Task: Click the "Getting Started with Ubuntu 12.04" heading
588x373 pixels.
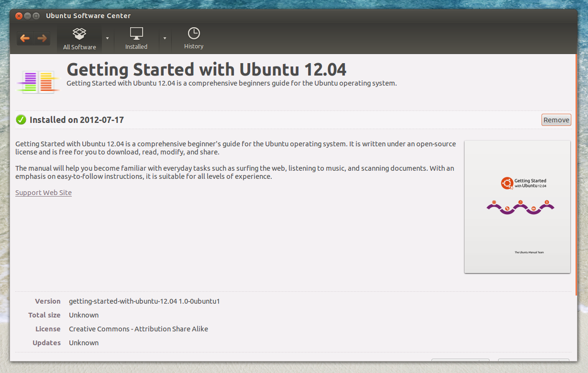Action: [206, 70]
